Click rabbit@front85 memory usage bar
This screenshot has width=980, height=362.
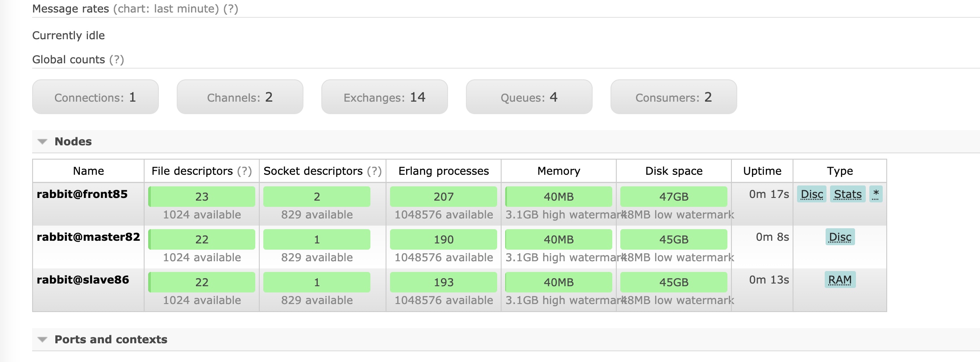(558, 197)
